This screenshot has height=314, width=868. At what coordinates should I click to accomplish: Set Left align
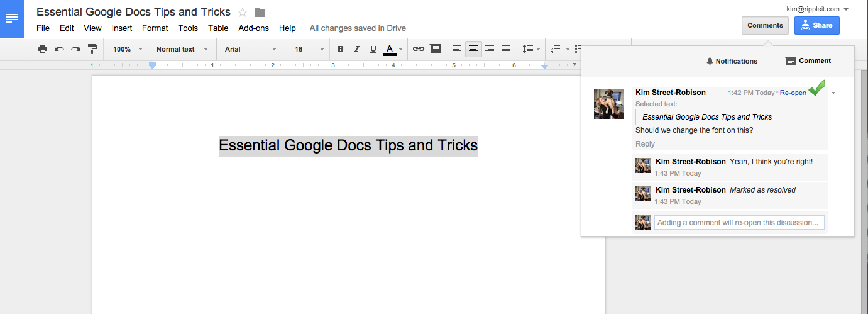click(457, 49)
